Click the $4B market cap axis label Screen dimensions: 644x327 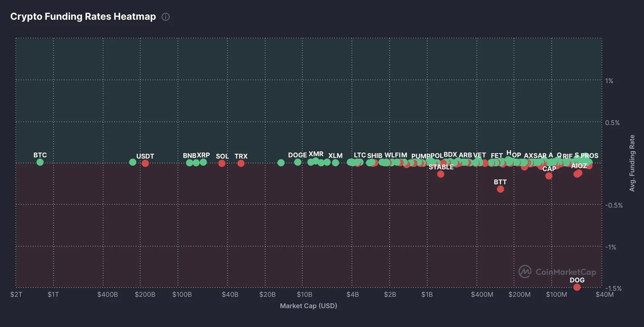click(x=353, y=295)
